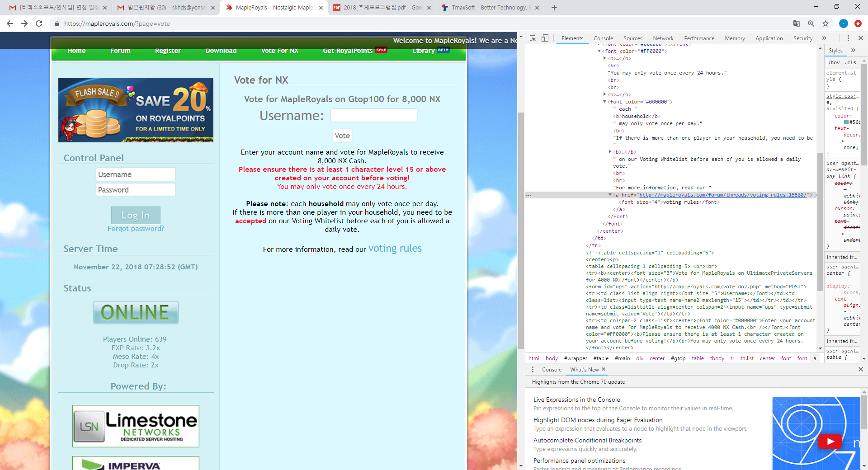Click the zoom magnifier icon in address bar
Image resolution: width=868 pixels, height=470 pixels.
click(811, 23)
